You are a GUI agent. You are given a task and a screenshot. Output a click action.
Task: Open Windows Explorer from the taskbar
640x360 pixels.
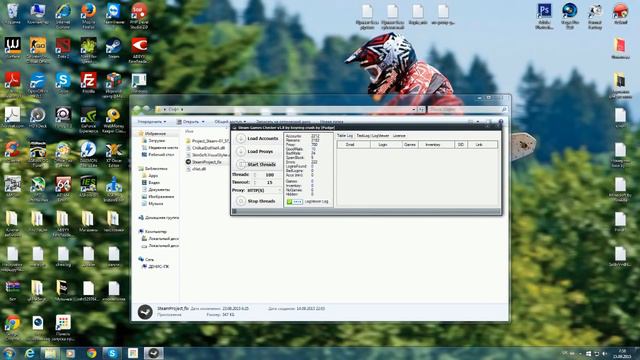click(50, 353)
